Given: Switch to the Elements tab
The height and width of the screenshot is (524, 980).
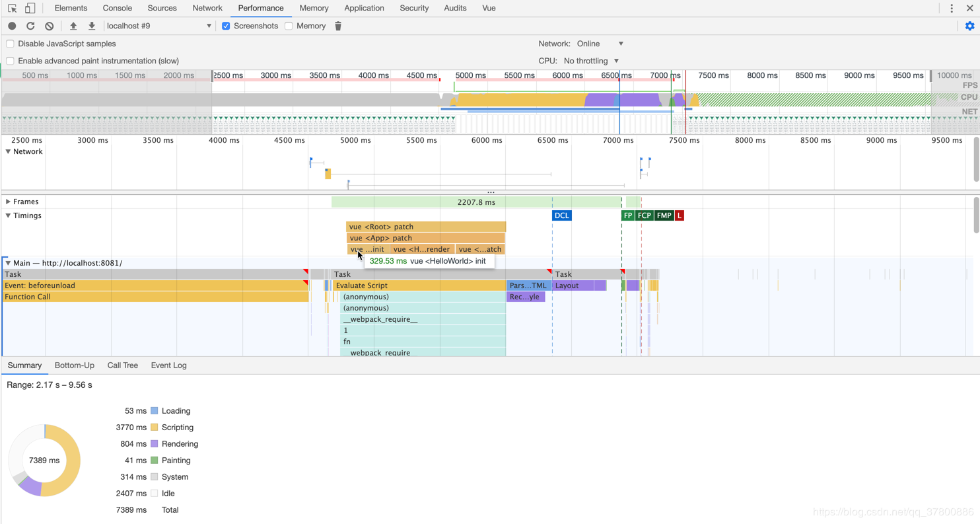Looking at the screenshot, I should (71, 8).
